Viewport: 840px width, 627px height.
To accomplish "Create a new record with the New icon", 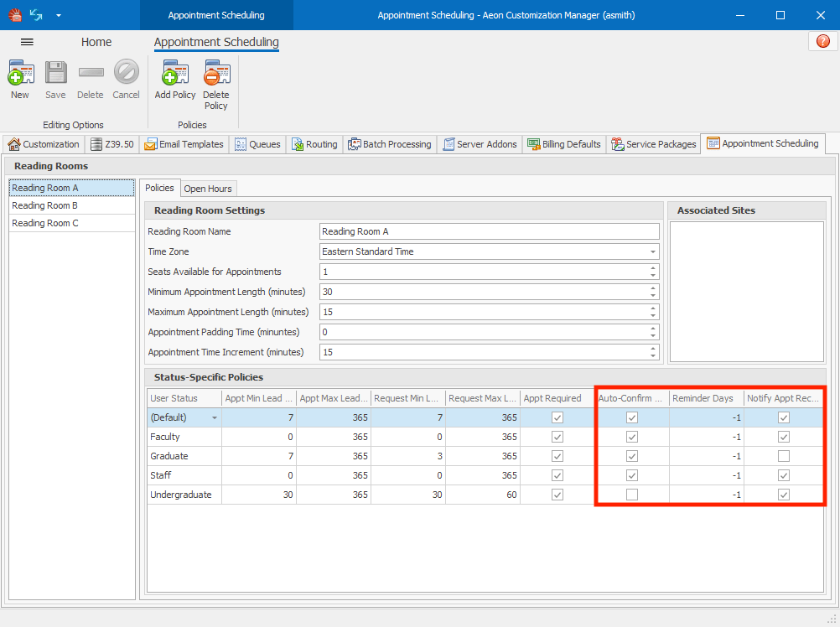I will point(19,79).
